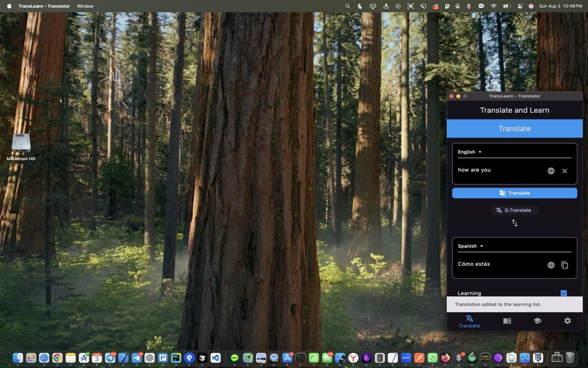Open the Macintosh HD desktop icon
588x368 pixels.
click(x=21, y=147)
